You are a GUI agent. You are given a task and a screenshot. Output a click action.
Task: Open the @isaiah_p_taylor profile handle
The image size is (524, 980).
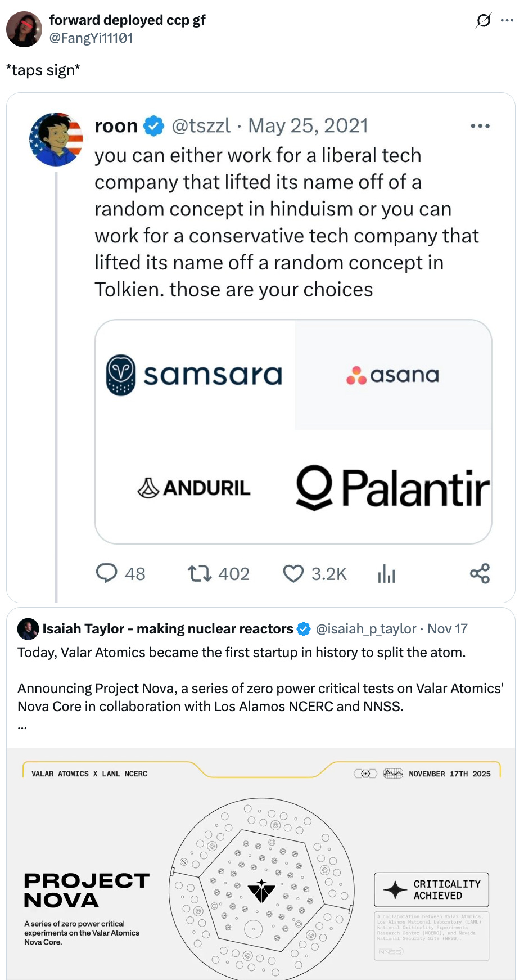(x=366, y=629)
